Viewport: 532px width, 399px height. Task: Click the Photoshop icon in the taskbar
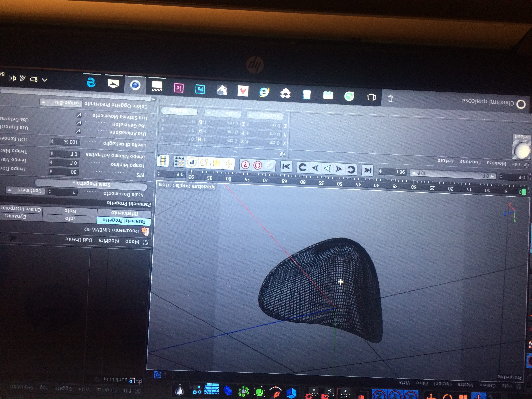200,89
